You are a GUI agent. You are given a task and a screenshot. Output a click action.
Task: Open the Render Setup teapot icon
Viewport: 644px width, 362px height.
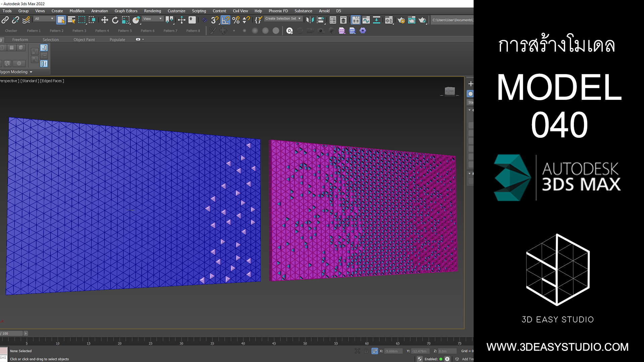click(401, 20)
